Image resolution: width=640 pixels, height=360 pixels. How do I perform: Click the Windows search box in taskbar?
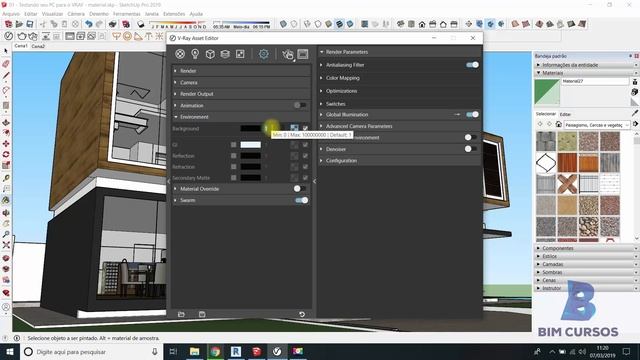coord(92,352)
